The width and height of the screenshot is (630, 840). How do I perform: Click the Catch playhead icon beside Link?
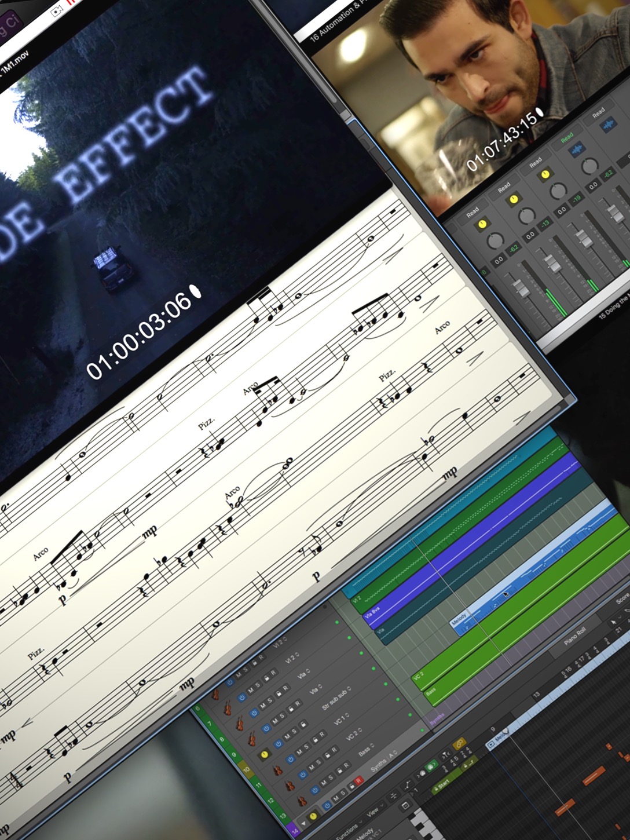tap(446, 755)
